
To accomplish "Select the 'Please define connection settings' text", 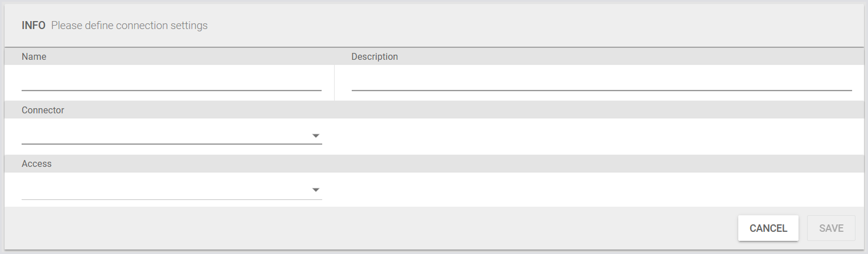I will coord(129,26).
